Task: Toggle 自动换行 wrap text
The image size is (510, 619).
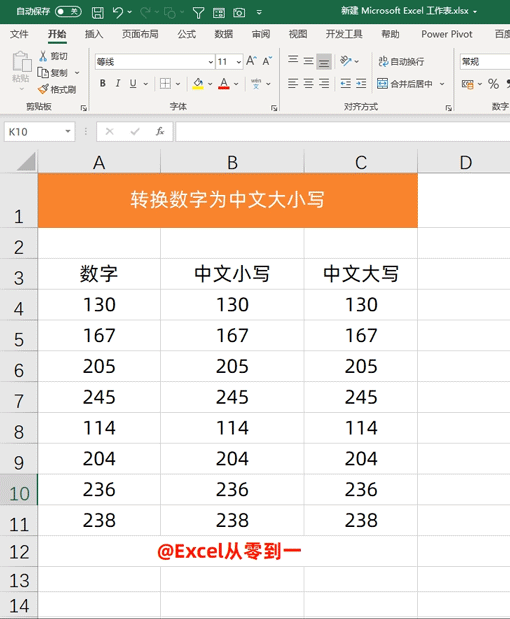Action: click(401, 62)
